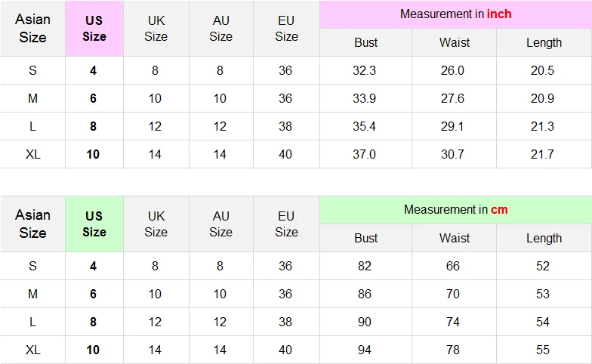
Task: Click the waist value 78 for XL
Action: point(453,350)
